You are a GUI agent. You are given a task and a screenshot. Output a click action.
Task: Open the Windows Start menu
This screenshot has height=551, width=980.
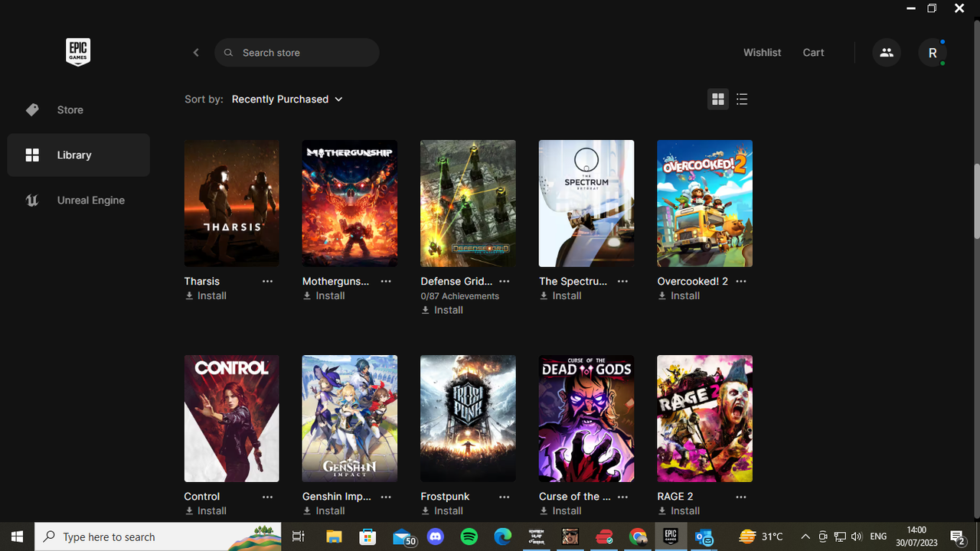(17, 536)
